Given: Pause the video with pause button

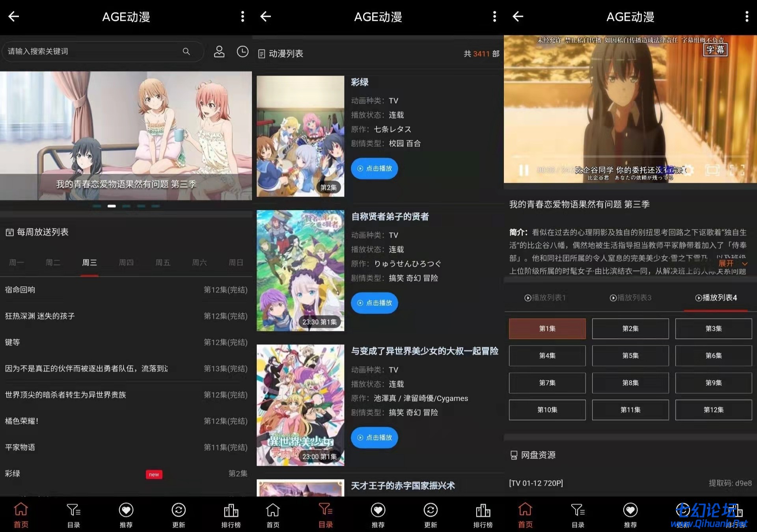Looking at the screenshot, I should tap(524, 170).
